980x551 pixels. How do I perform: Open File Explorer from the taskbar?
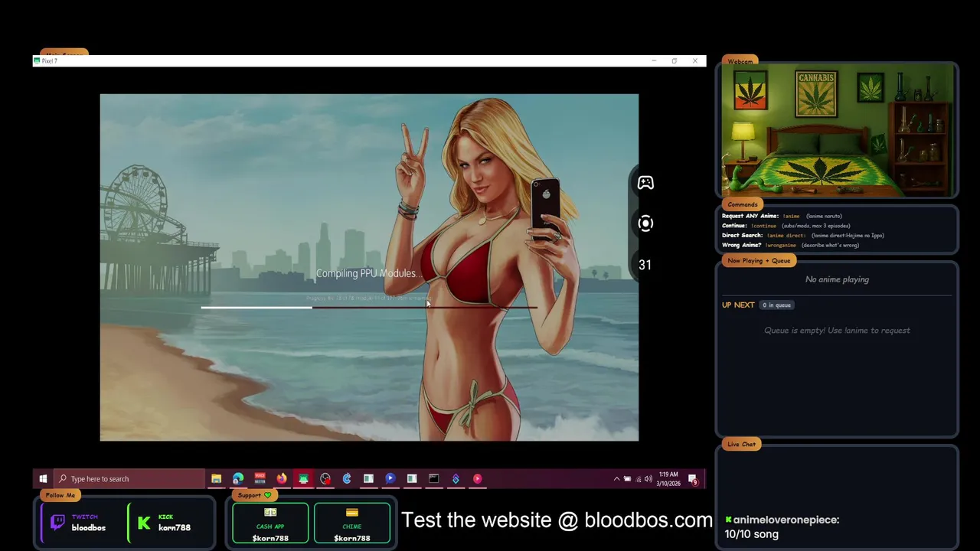point(217,479)
